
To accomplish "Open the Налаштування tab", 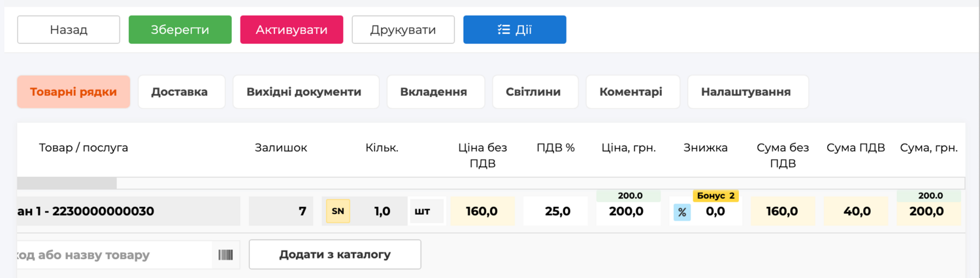I will pyautogui.click(x=746, y=92).
